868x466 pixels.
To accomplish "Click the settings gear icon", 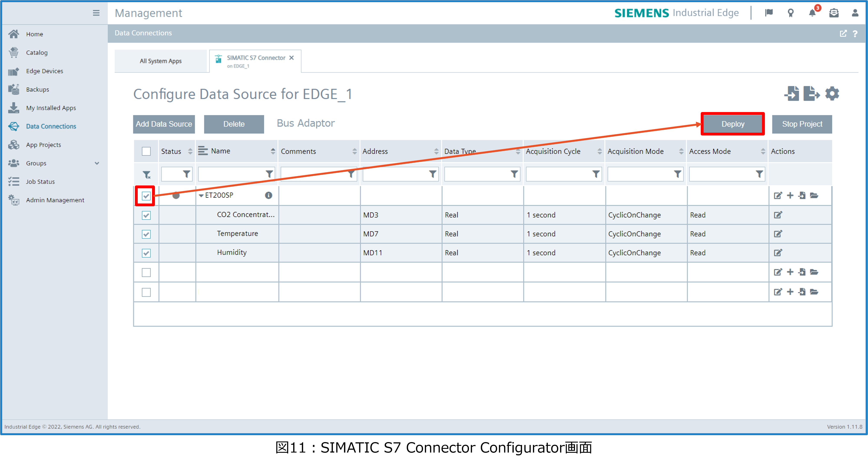I will tap(832, 94).
